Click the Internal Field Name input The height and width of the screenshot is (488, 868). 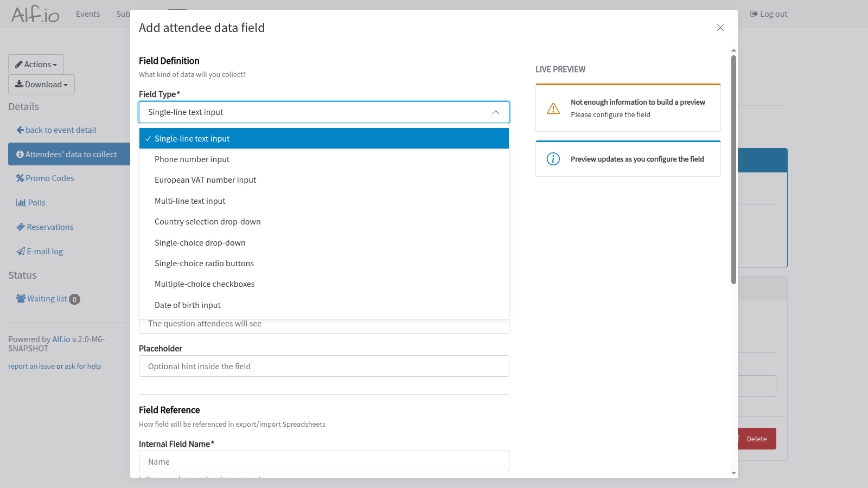point(324,461)
